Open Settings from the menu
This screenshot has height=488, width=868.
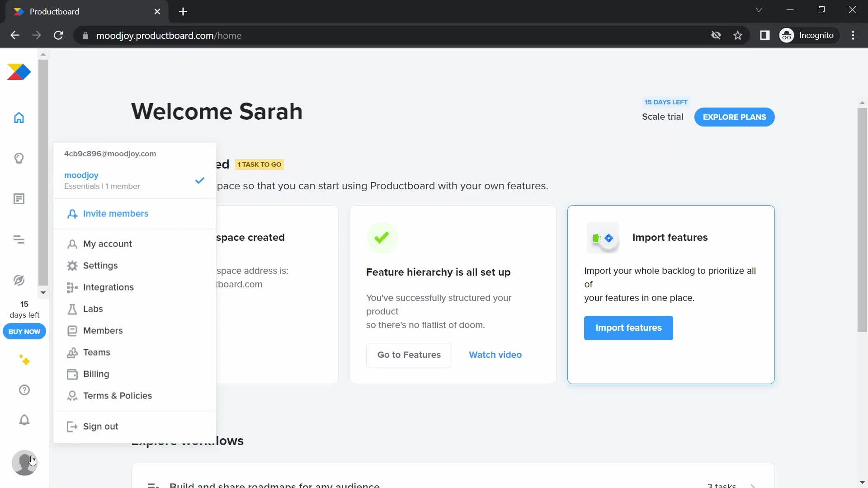pyautogui.click(x=135, y=266)
